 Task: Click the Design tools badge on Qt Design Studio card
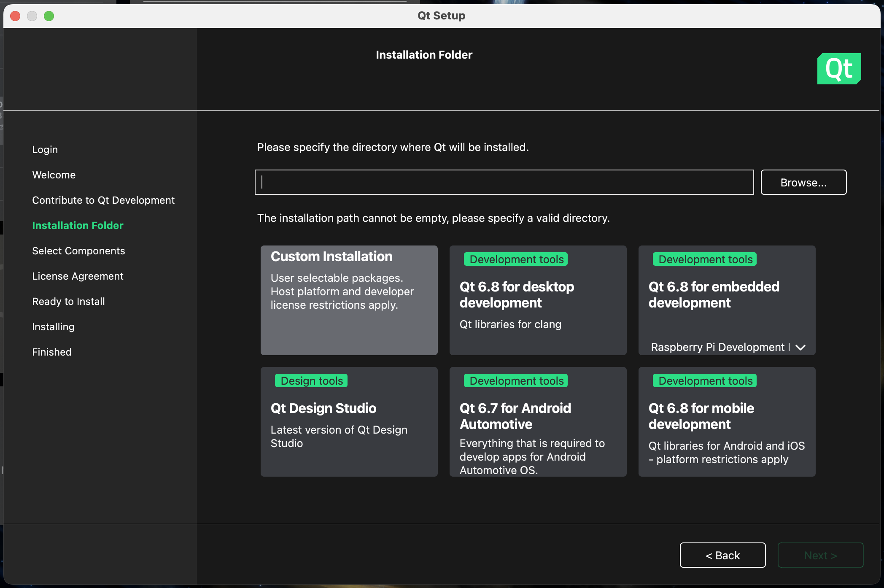pos(311,380)
